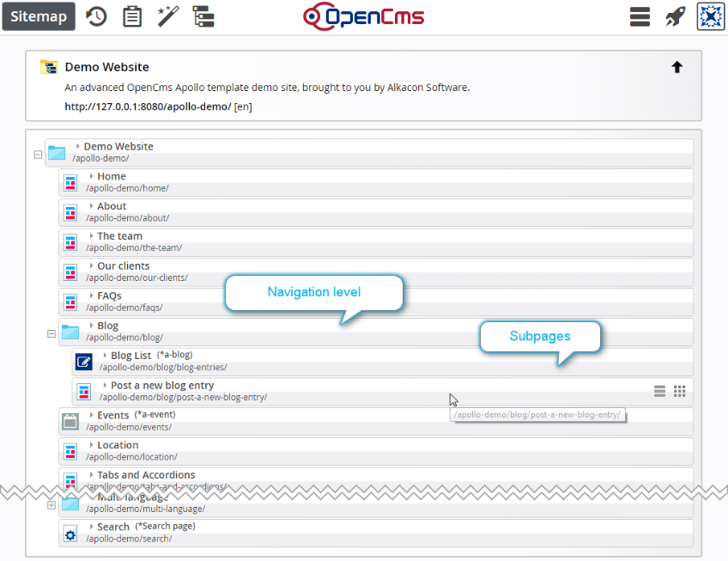Open the history (clock) toolbar icon
This screenshot has width=728, height=561.
tap(96, 15)
